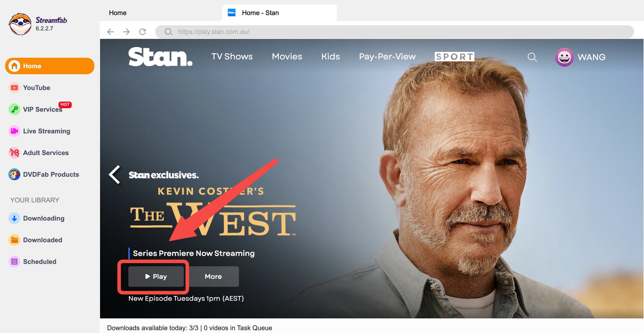Screen dimensions: 644x333
Task: Open Live Streaming camera icon
Action: [14, 131]
